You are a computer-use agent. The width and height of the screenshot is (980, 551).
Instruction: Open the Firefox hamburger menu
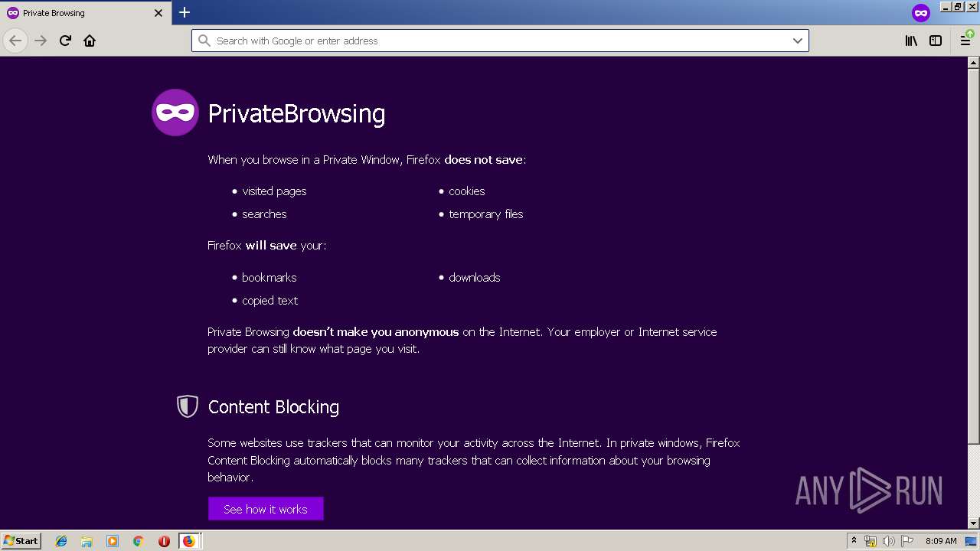point(966,41)
